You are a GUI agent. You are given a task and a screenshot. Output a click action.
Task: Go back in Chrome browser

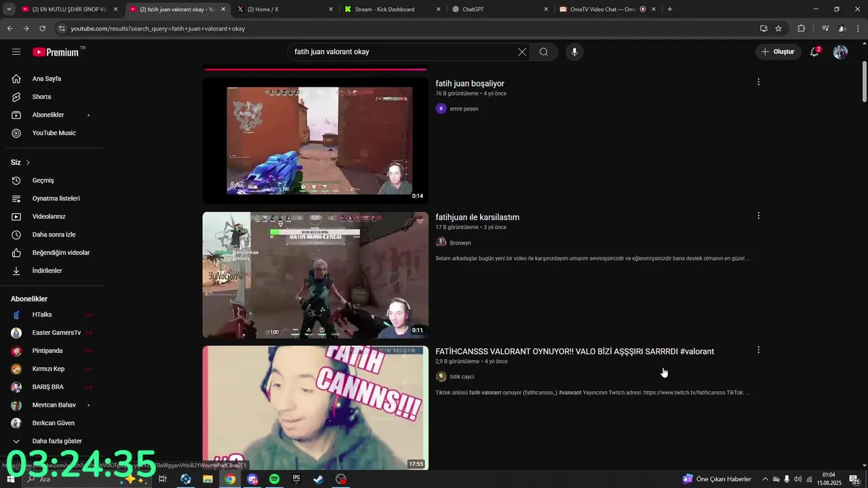click(9, 28)
